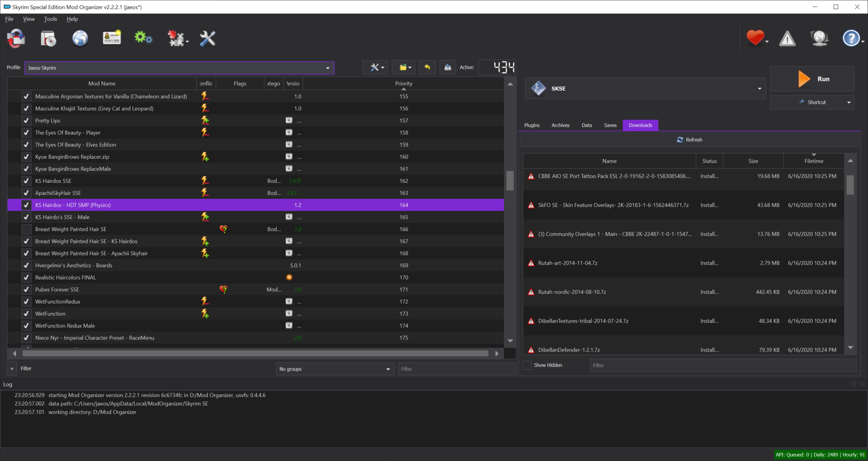Uncheck KS Hairdos - HDT SMP (Physics)
The height and width of the screenshot is (461, 868).
[x=27, y=205]
